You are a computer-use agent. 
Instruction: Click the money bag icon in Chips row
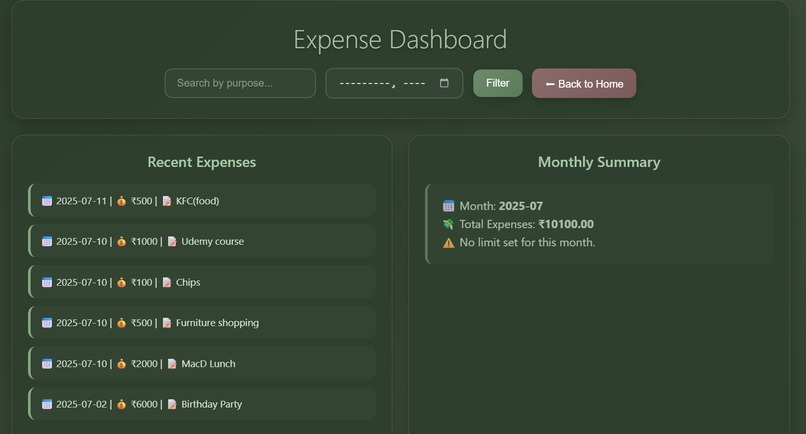pyautogui.click(x=121, y=282)
